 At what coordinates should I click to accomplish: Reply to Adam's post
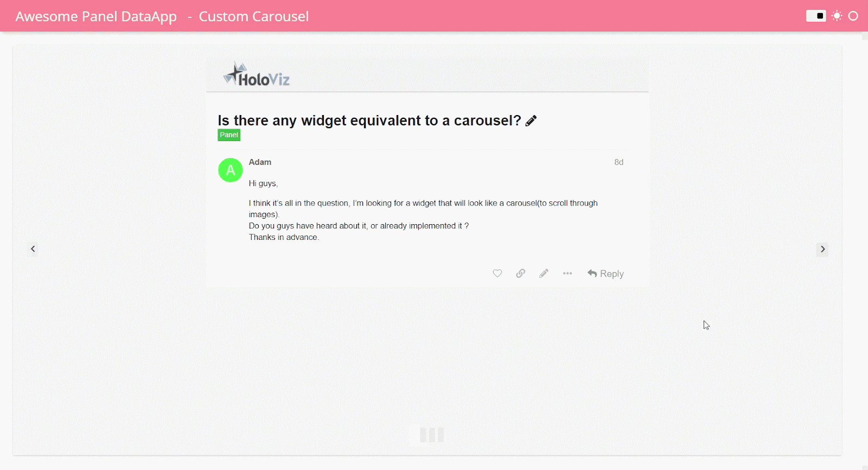(x=605, y=274)
